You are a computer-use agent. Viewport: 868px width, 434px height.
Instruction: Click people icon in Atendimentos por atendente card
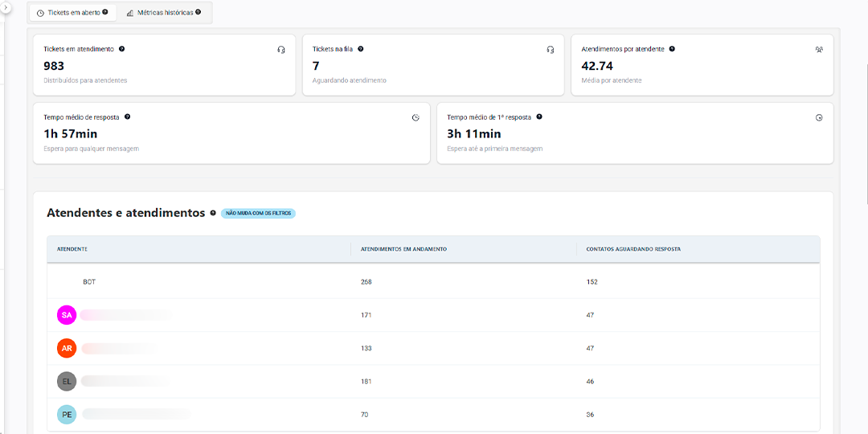819,50
